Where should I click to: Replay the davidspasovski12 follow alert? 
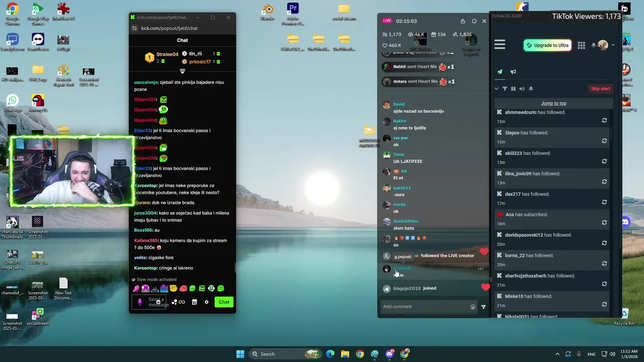[x=604, y=243]
